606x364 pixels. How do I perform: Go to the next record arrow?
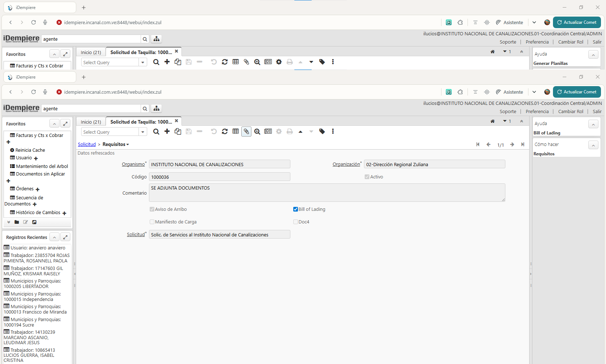(x=512, y=145)
